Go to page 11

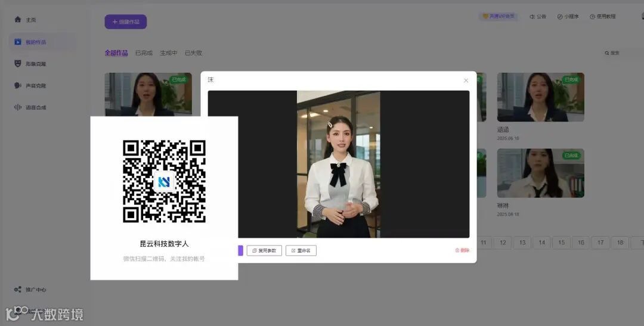click(483, 243)
